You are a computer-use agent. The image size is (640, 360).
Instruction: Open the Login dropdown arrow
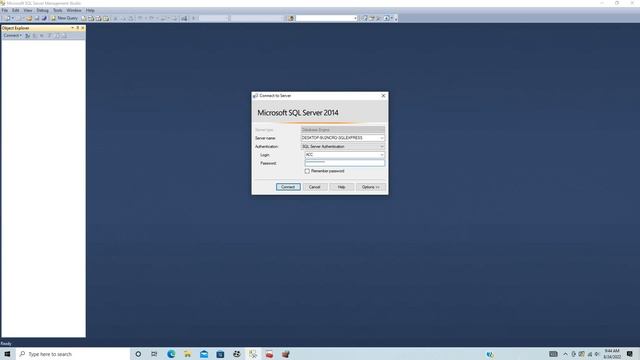click(x=382, y=155)
